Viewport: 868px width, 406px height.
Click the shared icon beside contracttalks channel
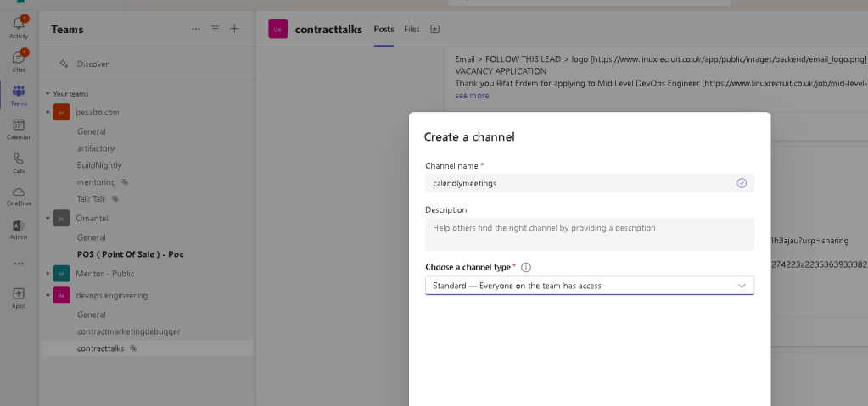(x=133, y=348)
